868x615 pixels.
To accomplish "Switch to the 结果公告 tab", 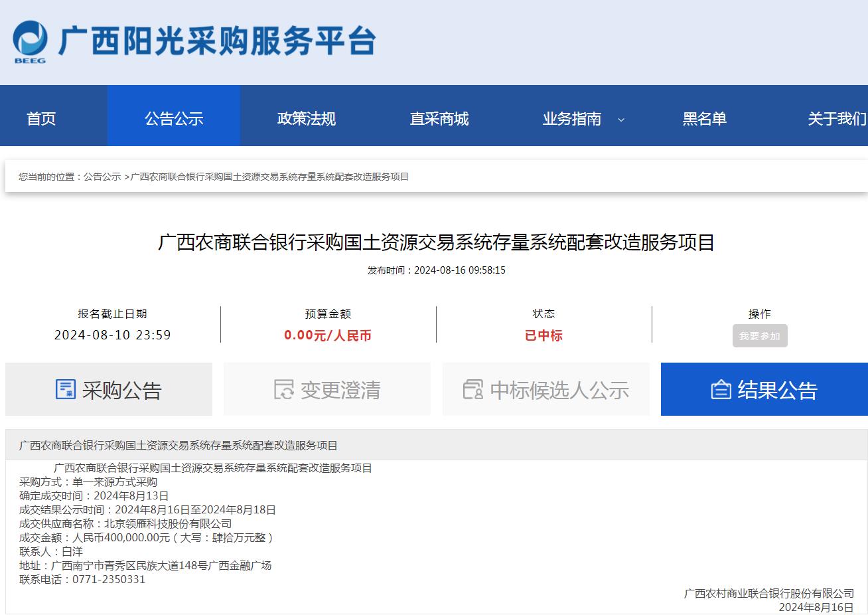I will (x=764, y=389).
